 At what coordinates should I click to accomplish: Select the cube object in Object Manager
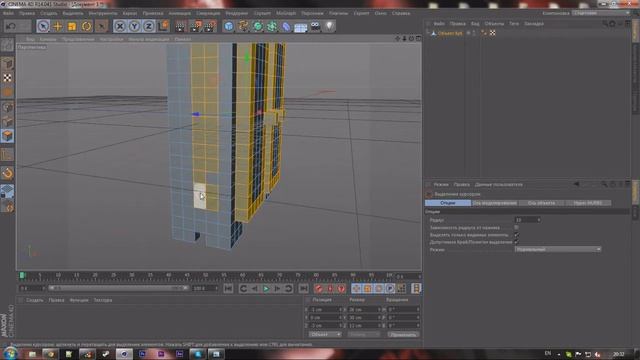pos(450,33)
